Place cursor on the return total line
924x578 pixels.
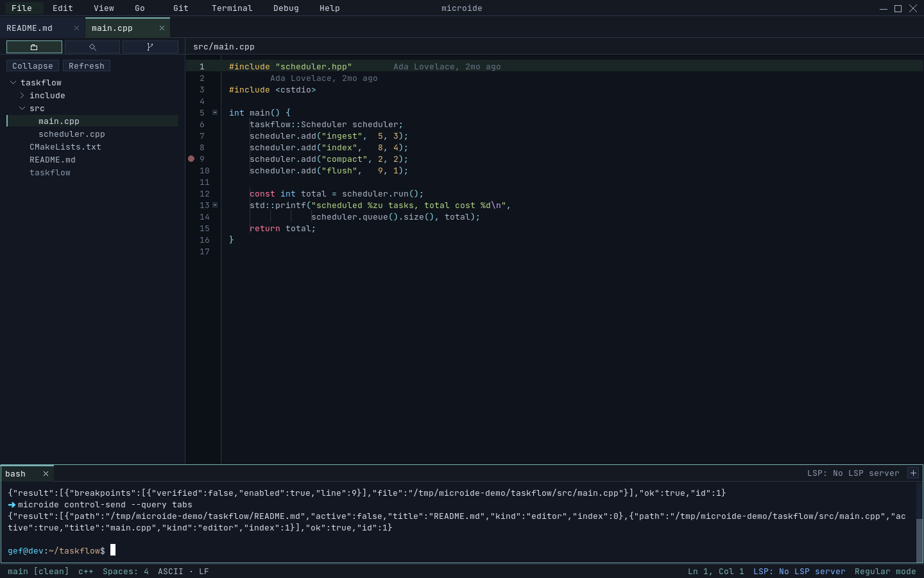coord(282,228)
